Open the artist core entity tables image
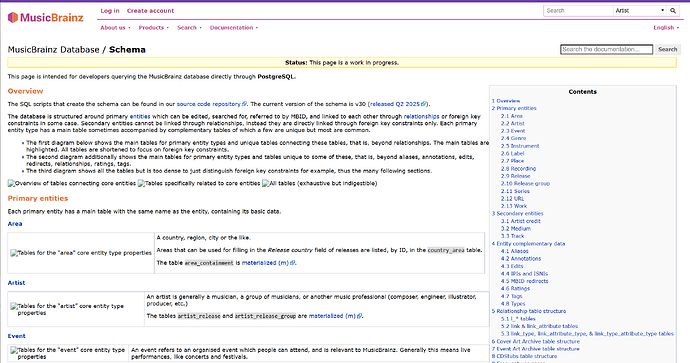The image size is (690, 363). point(67,309)
